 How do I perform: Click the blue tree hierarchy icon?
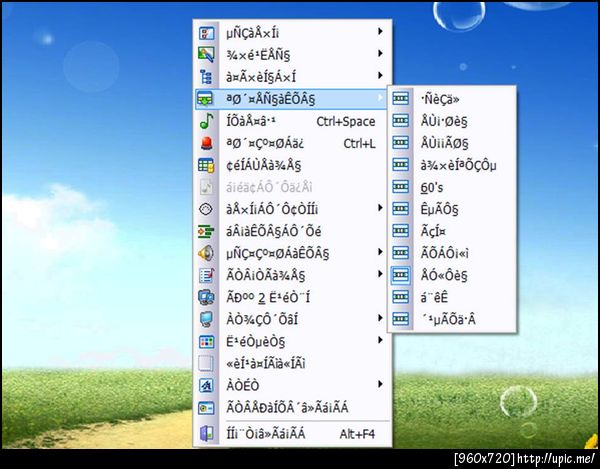coord(206,77)
